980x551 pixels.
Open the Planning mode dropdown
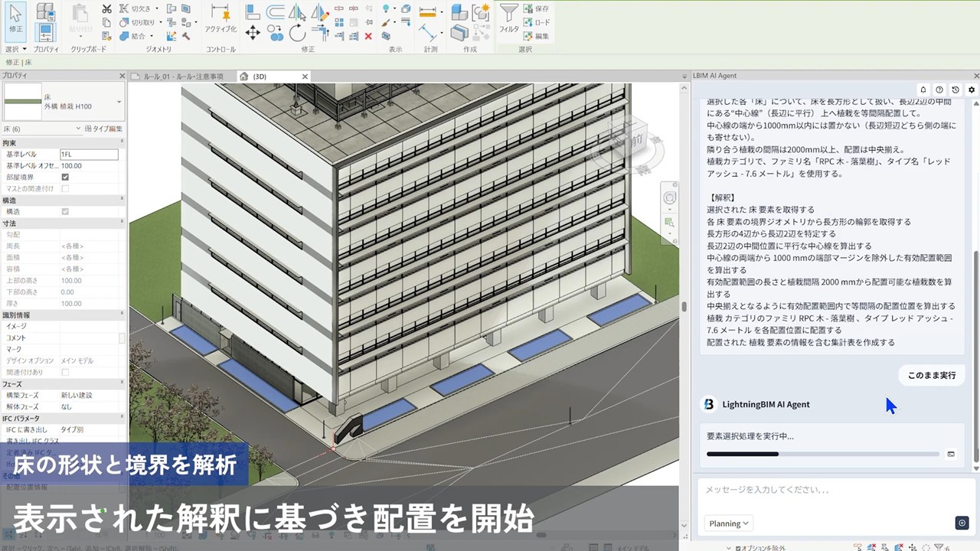[729, 523]
